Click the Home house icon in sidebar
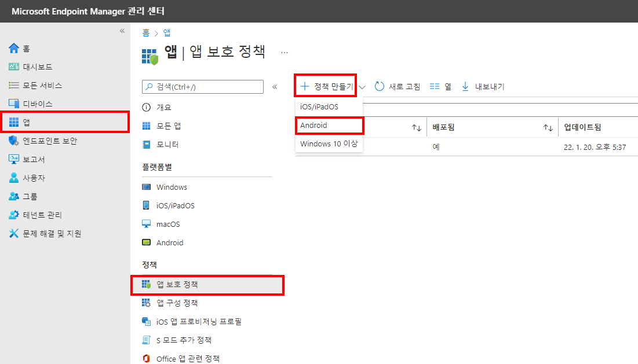Screen dimensions: 638x364 click(x=14, y=49)
